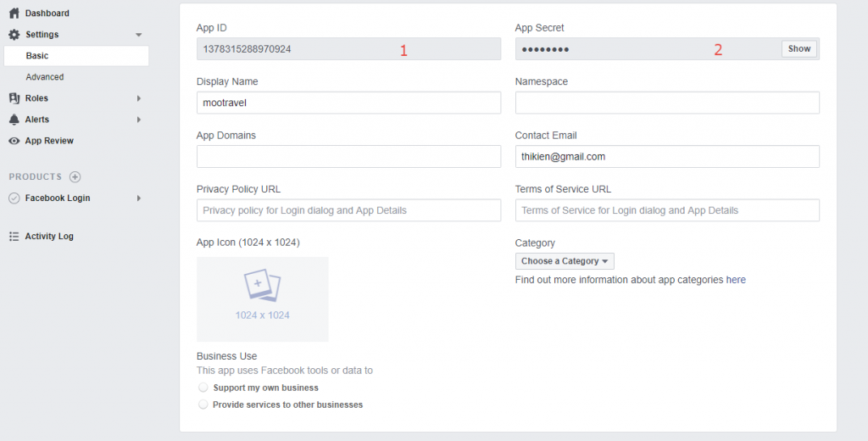868x441 pixels.
Task: Click the App Review eye icon
Action: click(14, 141)
